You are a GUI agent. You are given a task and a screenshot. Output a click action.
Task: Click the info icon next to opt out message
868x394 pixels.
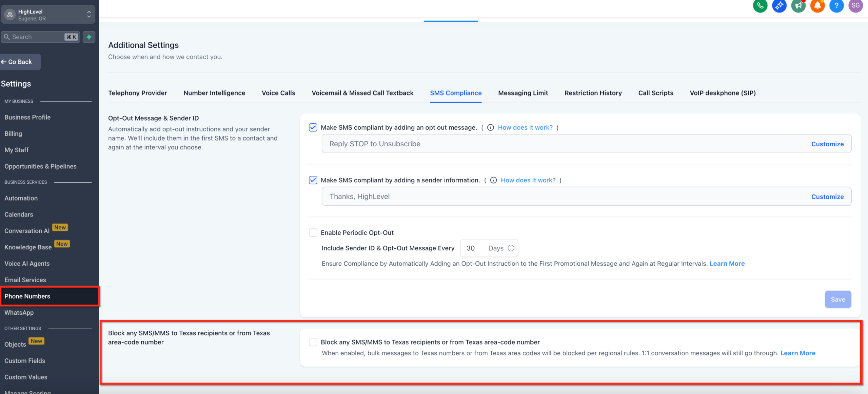coord(490,127)
